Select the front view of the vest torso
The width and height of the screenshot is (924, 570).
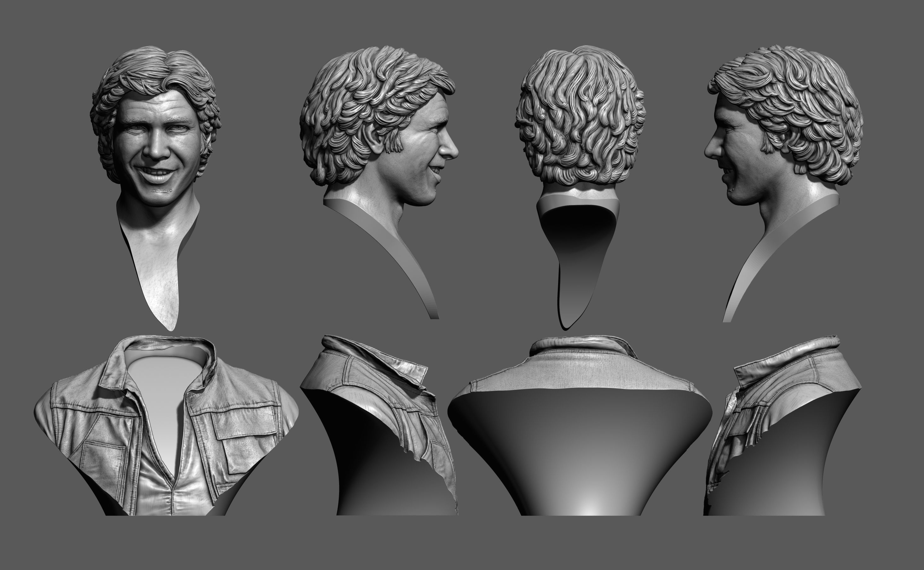167,426
